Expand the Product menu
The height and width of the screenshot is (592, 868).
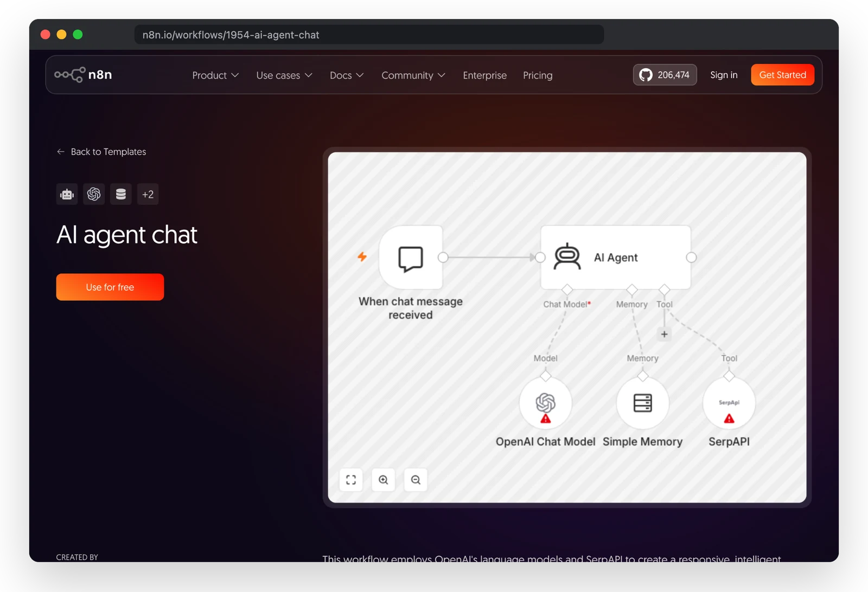click(x=215, y=75)
